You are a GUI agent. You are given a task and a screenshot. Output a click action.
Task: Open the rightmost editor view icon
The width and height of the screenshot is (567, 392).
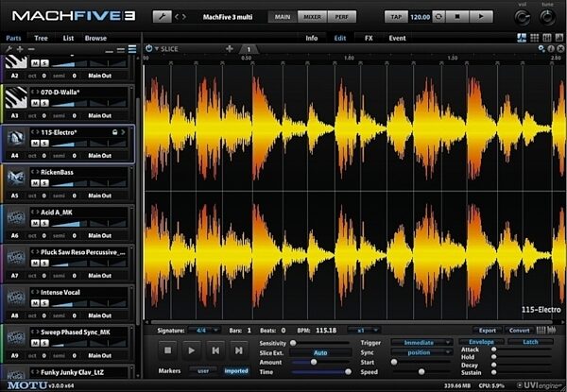pyautogui.click(x=559, y=38)
